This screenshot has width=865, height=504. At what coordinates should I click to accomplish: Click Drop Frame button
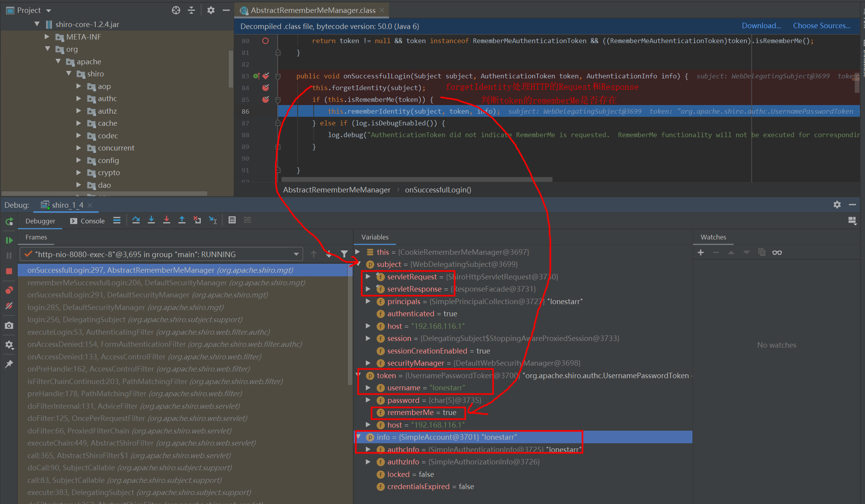(197, 220)
